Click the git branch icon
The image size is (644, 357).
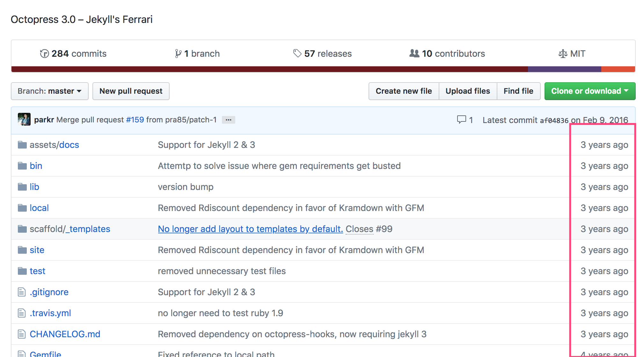coord(178,54)
